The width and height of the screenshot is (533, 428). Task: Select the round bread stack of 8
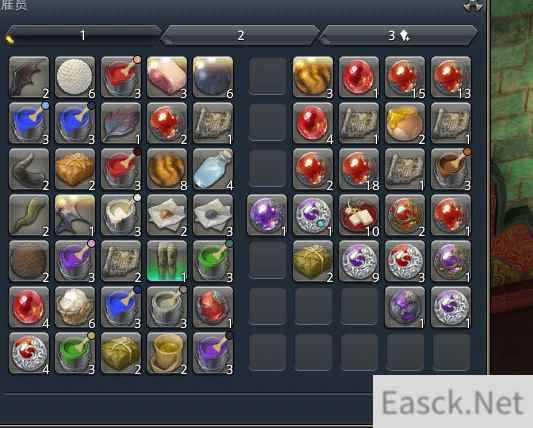tap(167, 169)
